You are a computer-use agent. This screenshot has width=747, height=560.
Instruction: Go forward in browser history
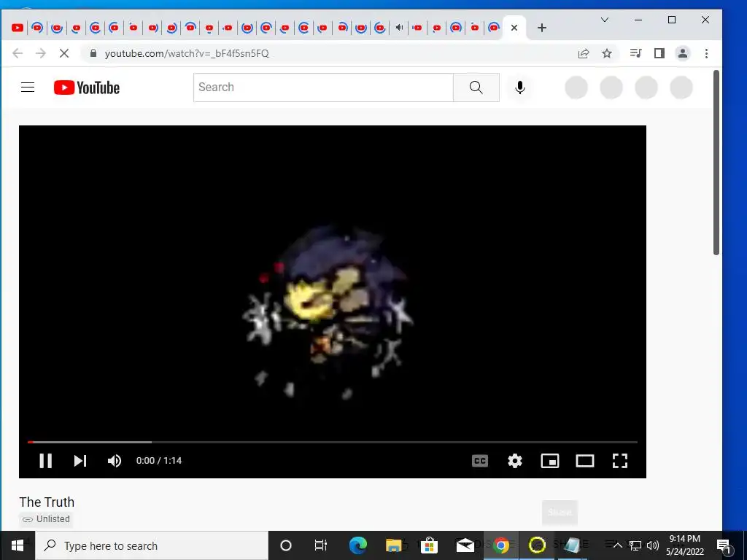[x=41, y=53]
